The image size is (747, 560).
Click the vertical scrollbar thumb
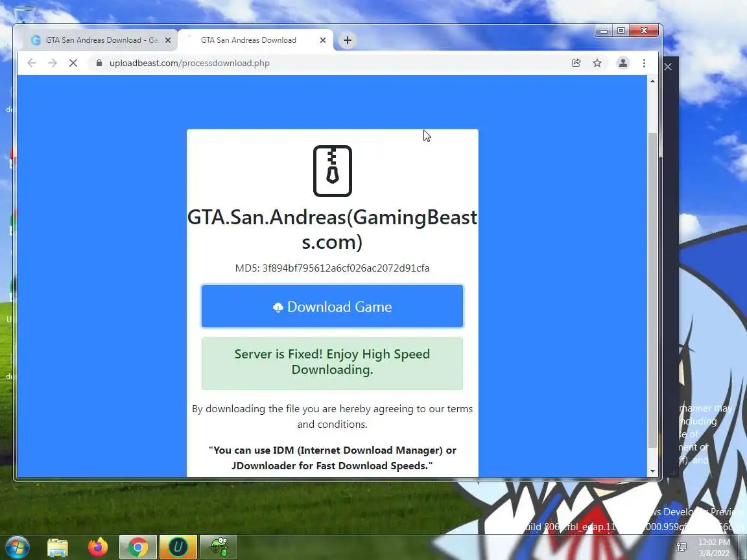coord(652,290)
